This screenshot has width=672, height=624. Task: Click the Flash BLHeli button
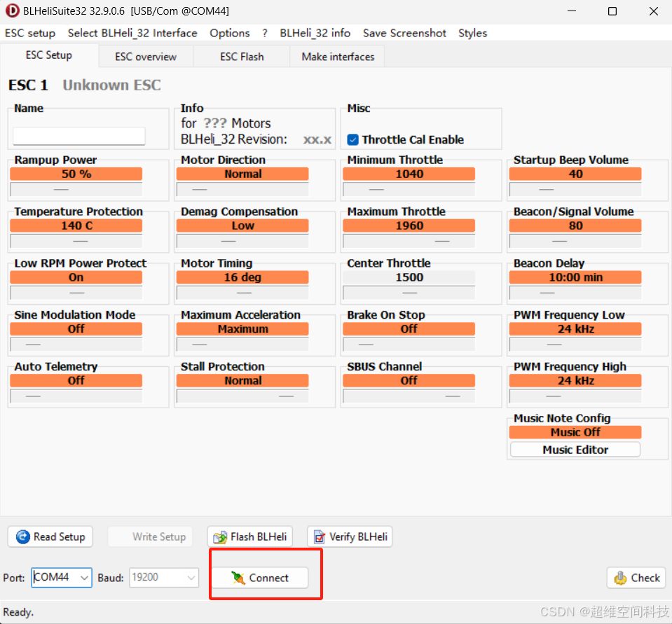tap(250, 536)
